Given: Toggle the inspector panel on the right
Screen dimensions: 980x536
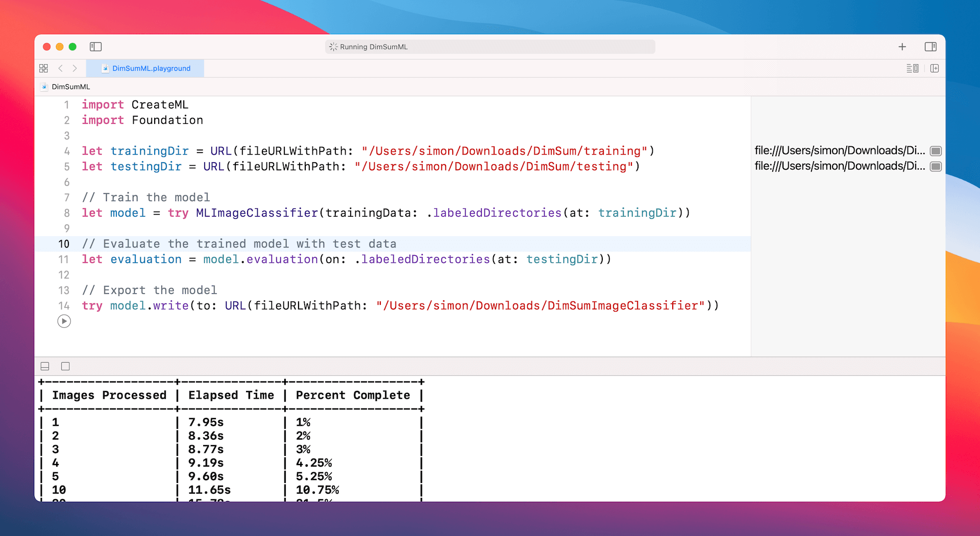Looking at the screenshot, I should coord(930,47).
